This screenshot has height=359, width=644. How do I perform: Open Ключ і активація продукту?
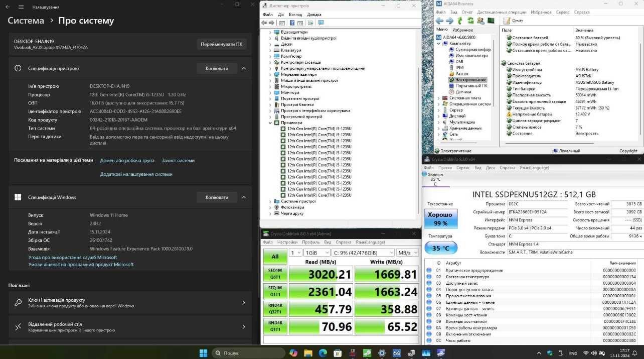(130, 303)
